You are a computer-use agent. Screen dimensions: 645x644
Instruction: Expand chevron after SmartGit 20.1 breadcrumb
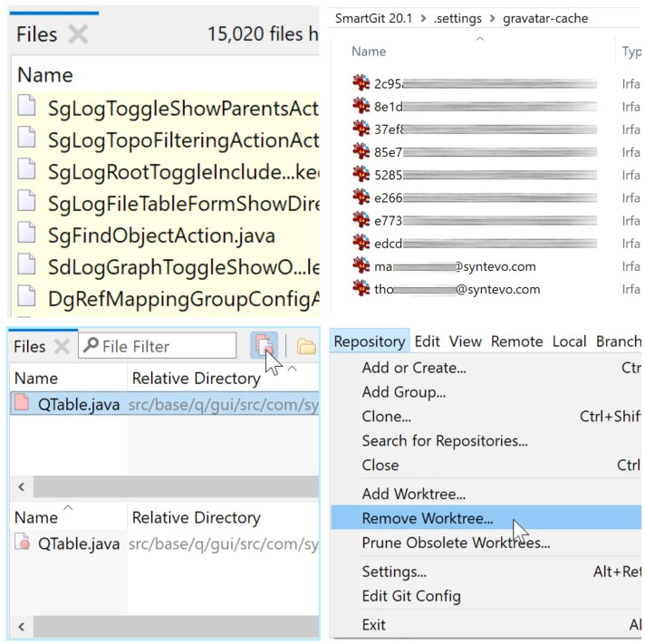[x=423, y=18]
